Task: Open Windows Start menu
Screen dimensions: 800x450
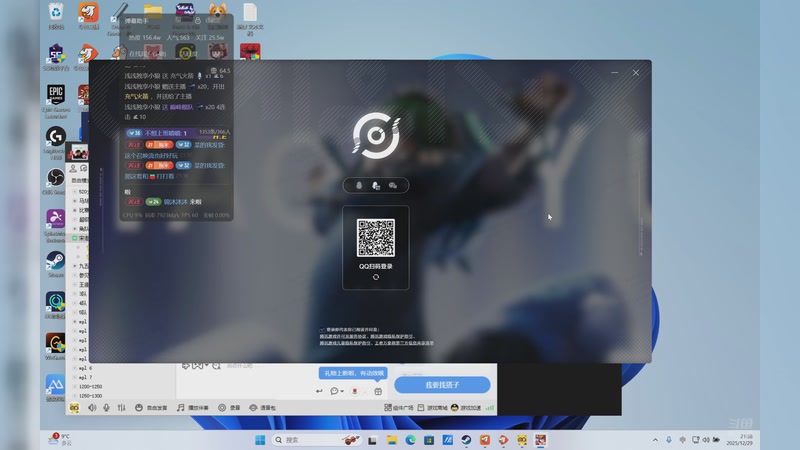Action: pyautogui.click(x=260, y=440)
